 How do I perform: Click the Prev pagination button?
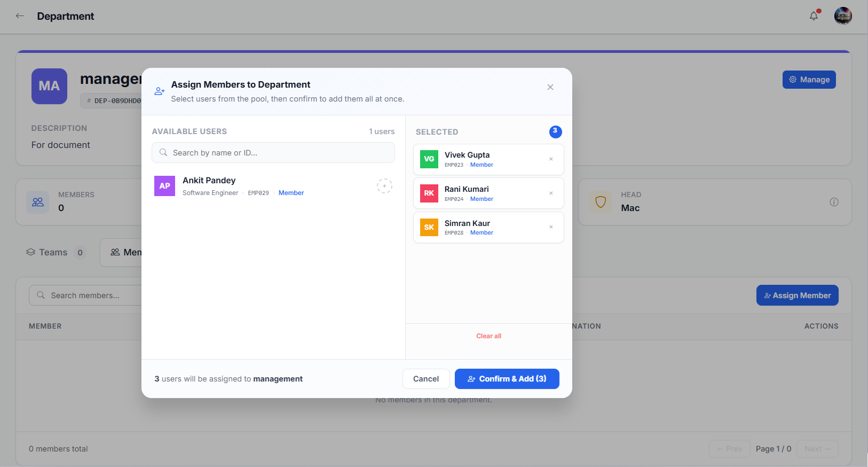tap(730, 449)
